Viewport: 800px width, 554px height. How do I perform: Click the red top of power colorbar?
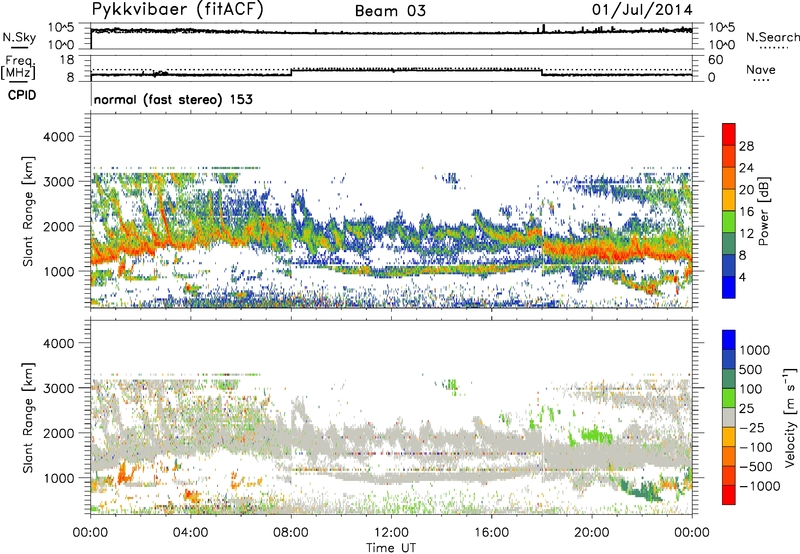point(729,132)
